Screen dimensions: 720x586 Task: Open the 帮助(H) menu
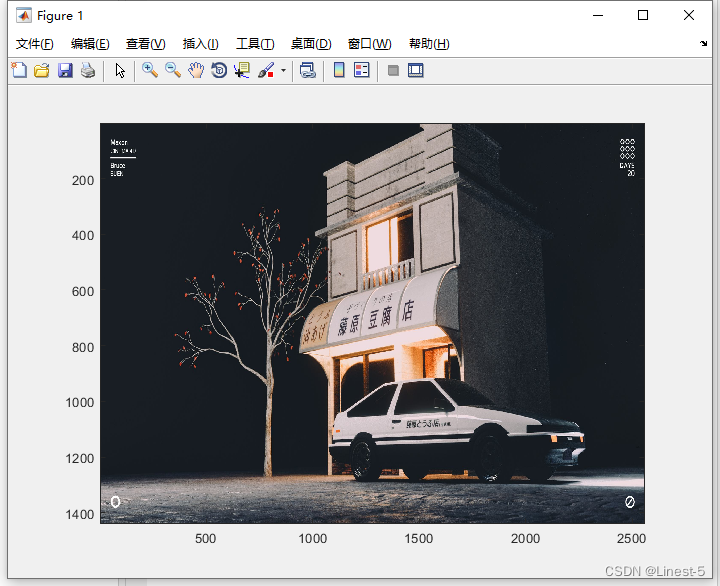(429, 44)
